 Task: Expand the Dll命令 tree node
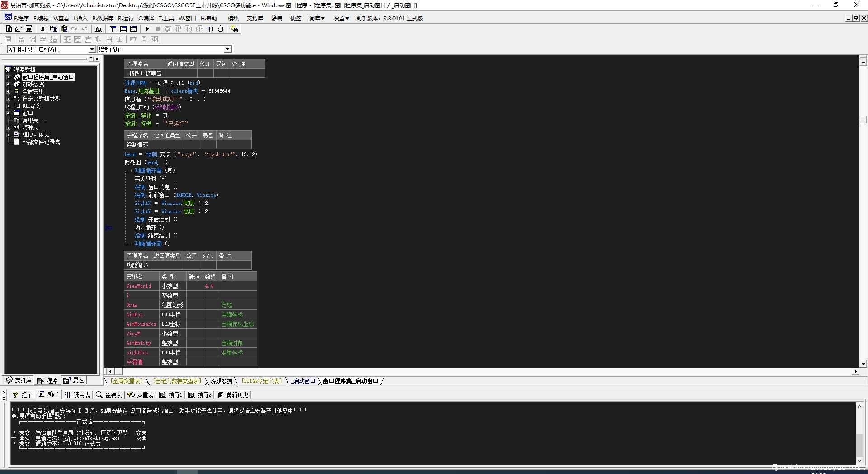8,106
